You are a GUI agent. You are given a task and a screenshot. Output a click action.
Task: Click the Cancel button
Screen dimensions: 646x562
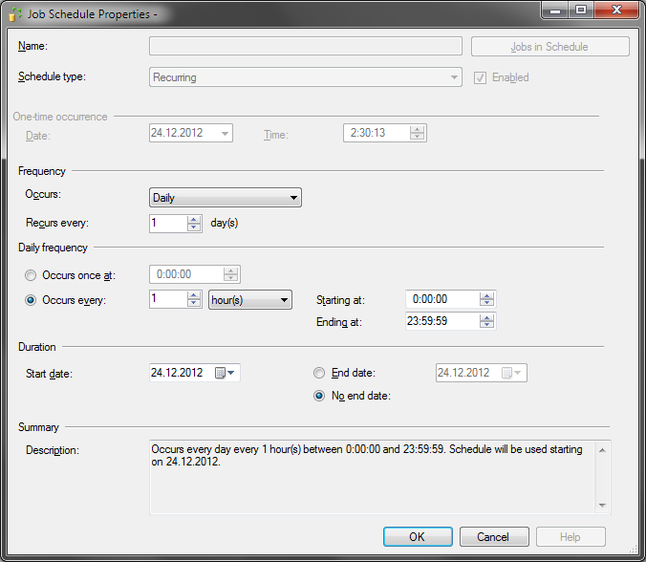click(493, 537)
